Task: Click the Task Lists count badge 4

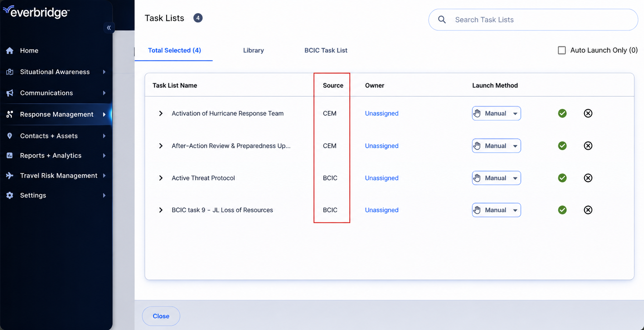Action: 198,18
